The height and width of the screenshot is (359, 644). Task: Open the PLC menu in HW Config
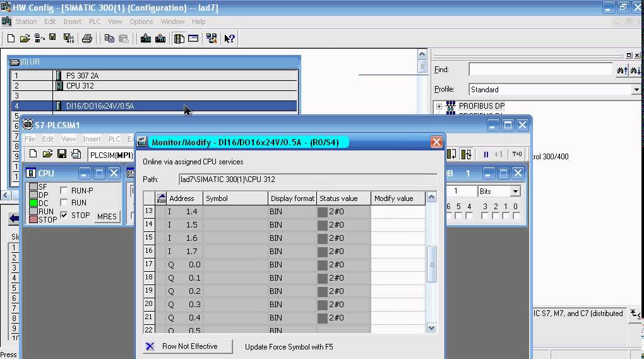95,21
